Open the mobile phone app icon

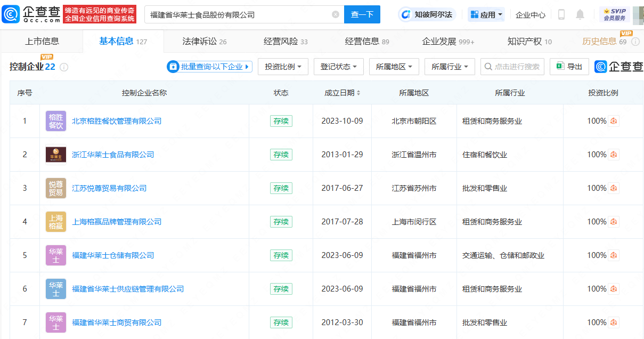(x=561, y=14)
